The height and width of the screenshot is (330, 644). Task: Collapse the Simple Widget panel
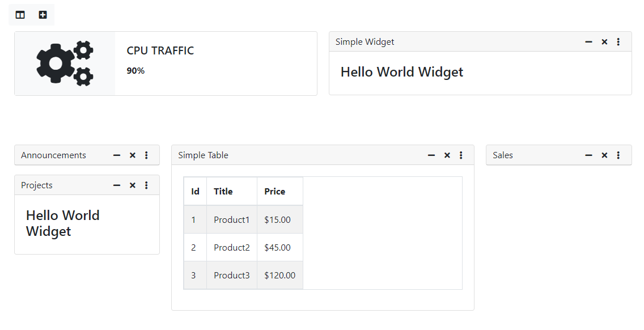click(588, 41)
